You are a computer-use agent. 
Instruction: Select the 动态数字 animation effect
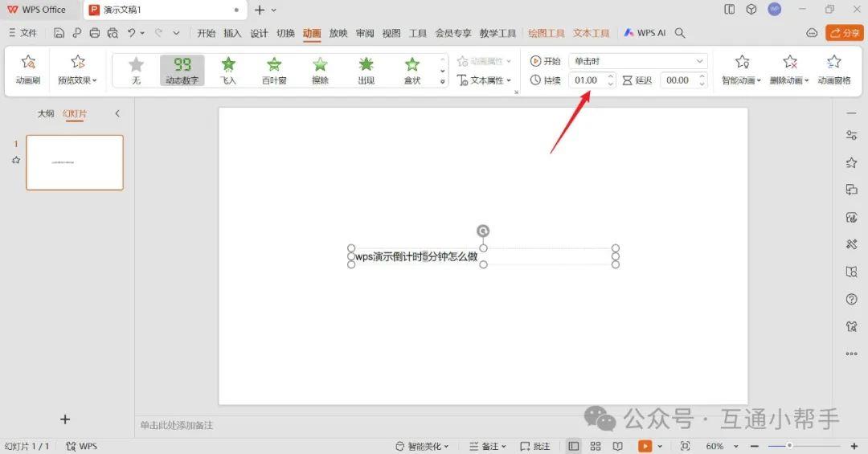tap(182, 71)
